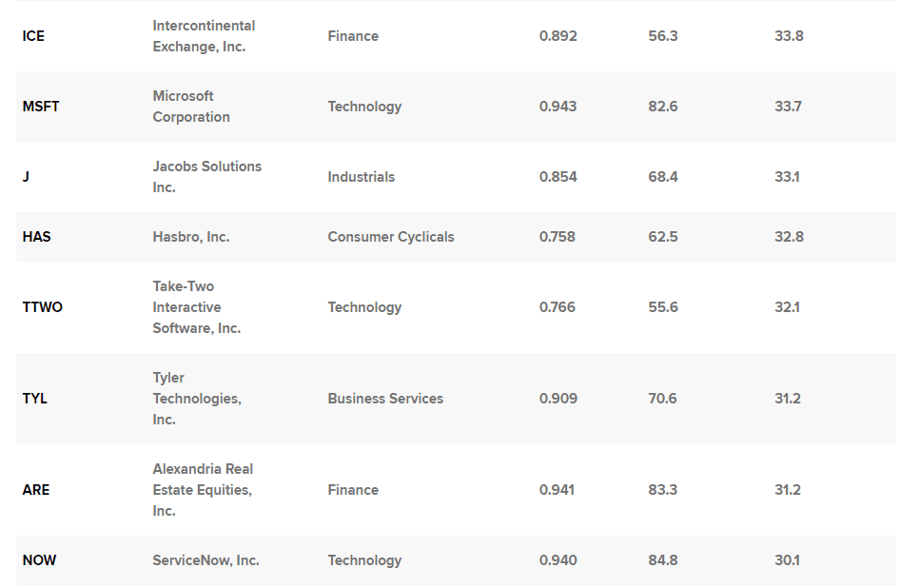Screen dimensions: 900x588
Task: Click Intercontinental Exchange, Inc. company name
Action: coord(204,36)
